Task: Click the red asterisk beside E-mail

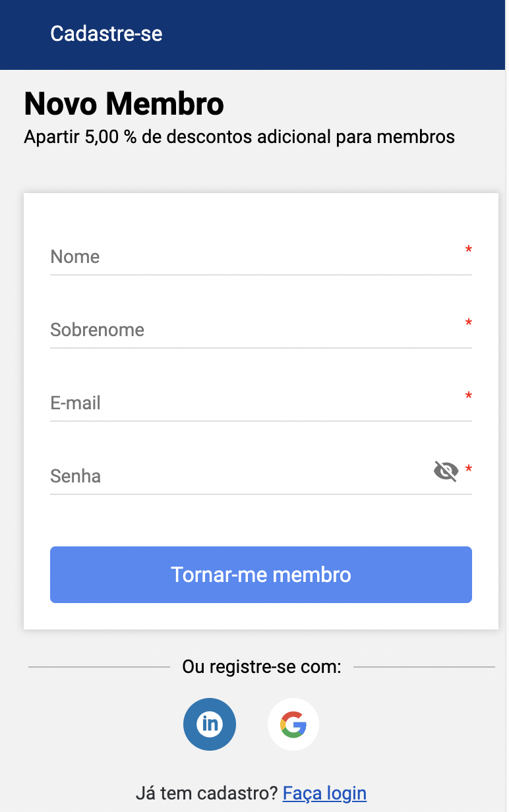Action: point(469,397)
